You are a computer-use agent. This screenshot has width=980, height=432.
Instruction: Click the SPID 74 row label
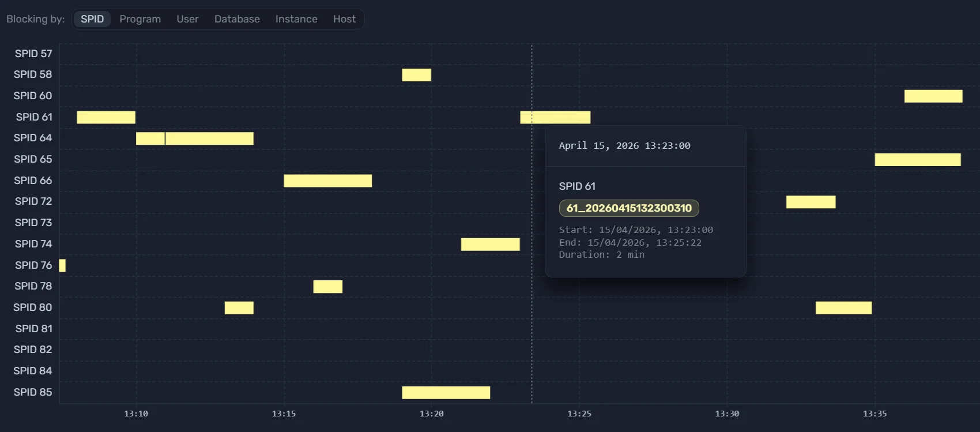tap(33, 244)
